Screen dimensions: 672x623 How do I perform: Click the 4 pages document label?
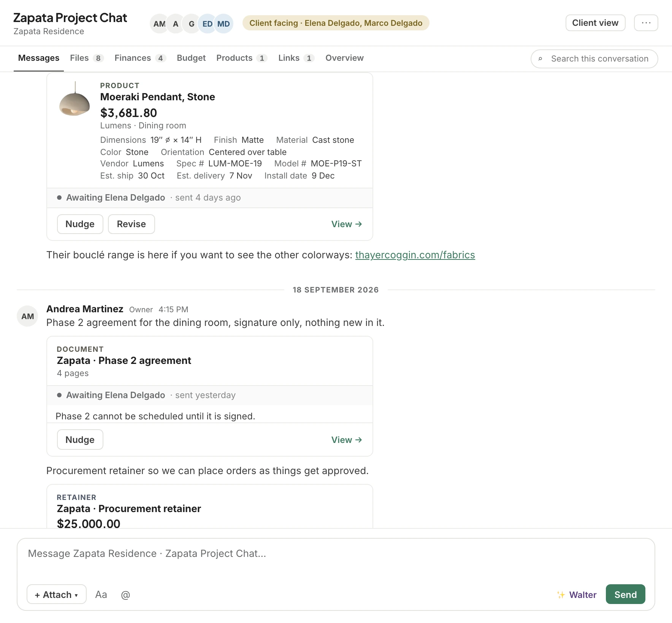coord(73,373)
